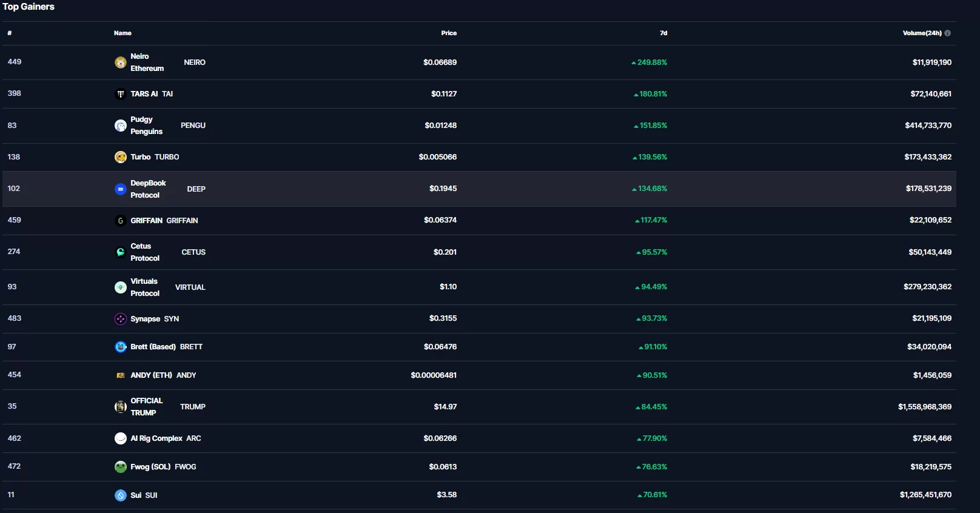Sort by the Name column header

[122, 33]
